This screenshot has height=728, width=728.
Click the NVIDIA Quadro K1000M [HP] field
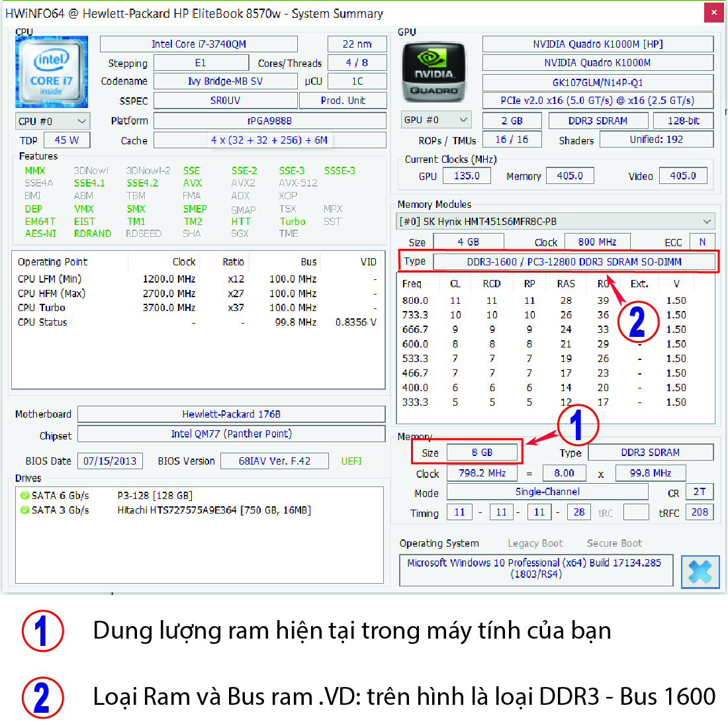(598, 44)
